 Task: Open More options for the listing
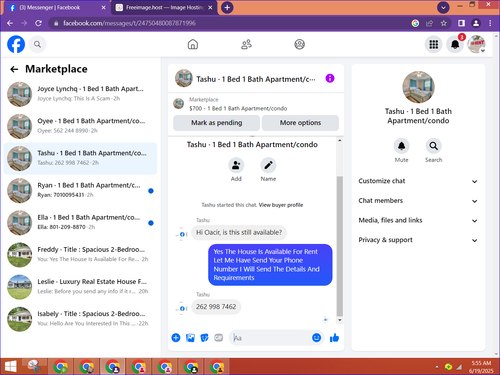pos(300,123)
